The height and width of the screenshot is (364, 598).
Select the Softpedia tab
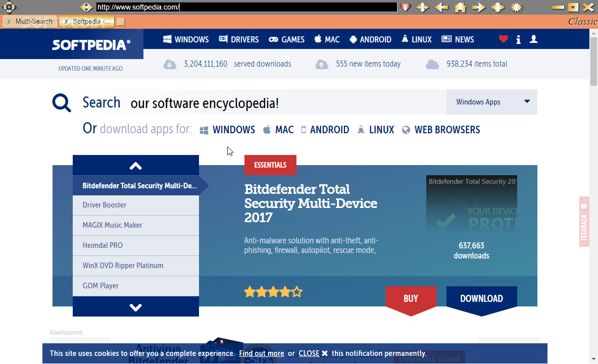tap(91, 21)
